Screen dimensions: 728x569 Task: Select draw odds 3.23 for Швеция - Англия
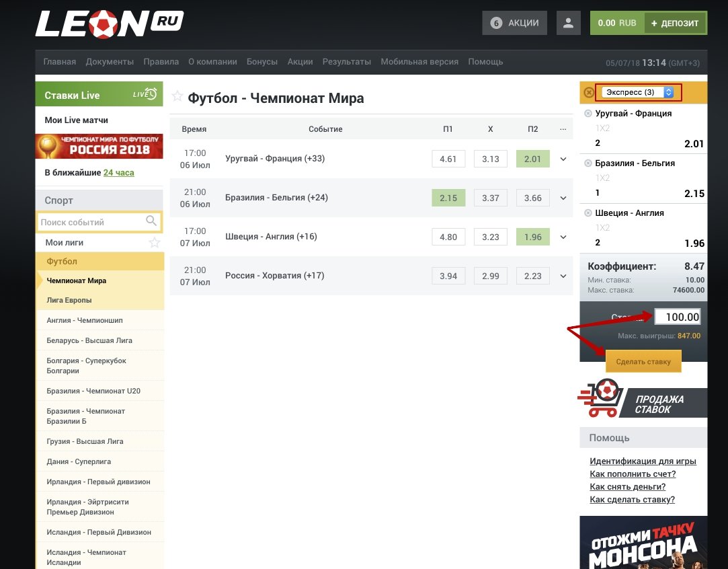(x=490, y=237)
